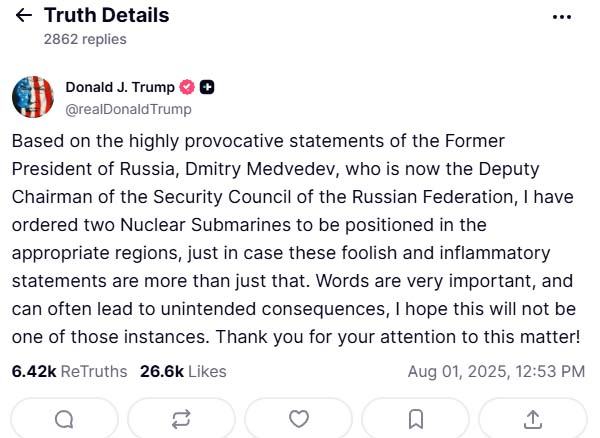Share the post via upload arrow icon

tap(532, 418)
